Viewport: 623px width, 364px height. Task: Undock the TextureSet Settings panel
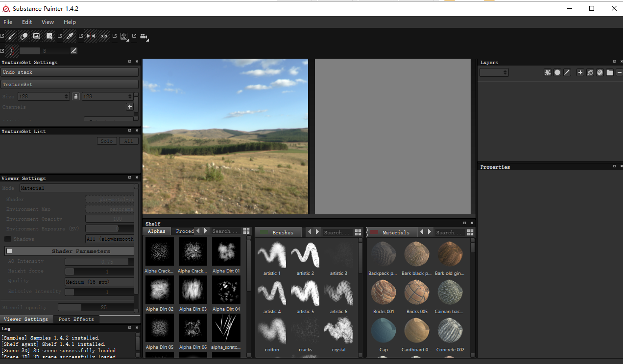(130, 62)
